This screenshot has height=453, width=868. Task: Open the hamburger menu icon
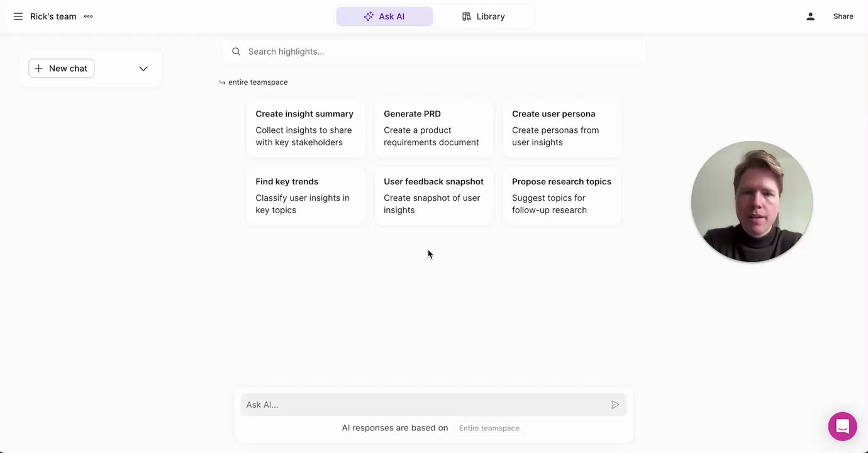18,16
